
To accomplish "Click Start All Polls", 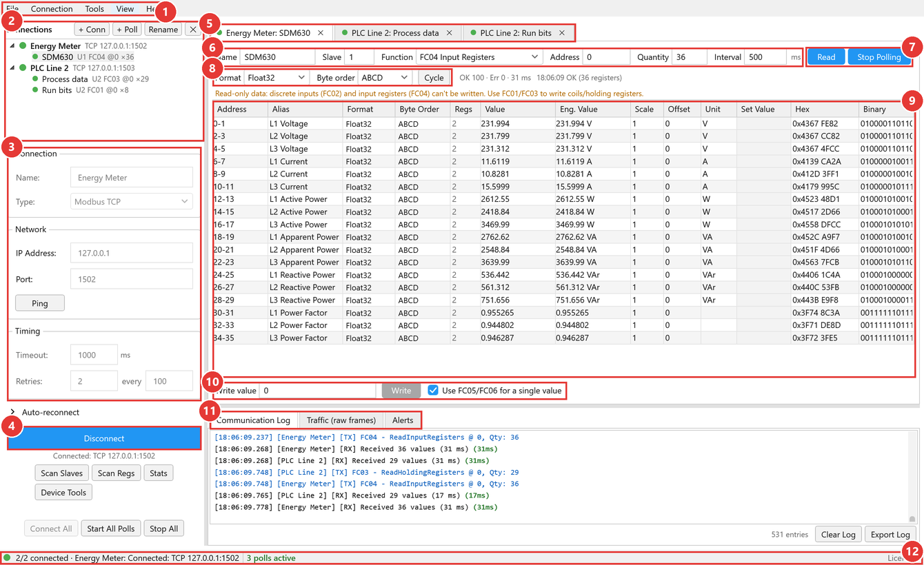I will [x=110, y=528].
